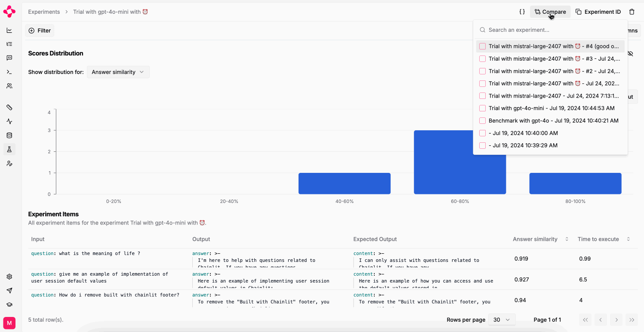The width and height of the screenshot is (644, 332).
Task: Click the Compare button
Action: (x=550, y=12)
